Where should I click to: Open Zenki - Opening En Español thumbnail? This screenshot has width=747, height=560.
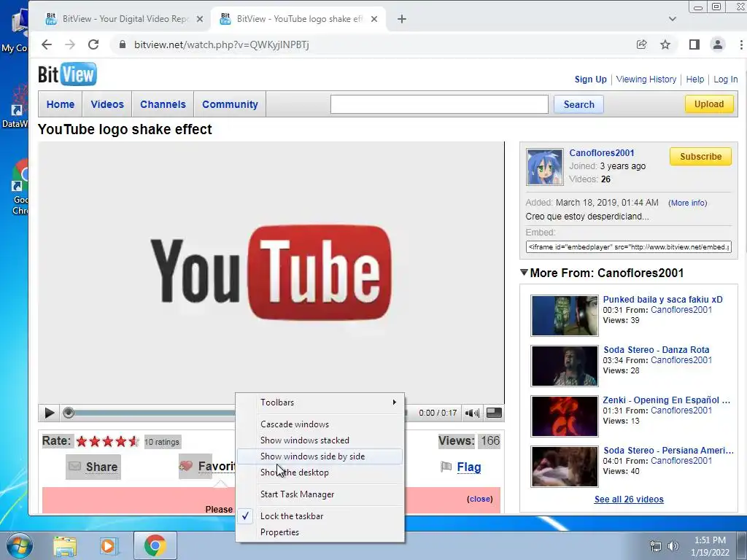(x=565, y=416)
